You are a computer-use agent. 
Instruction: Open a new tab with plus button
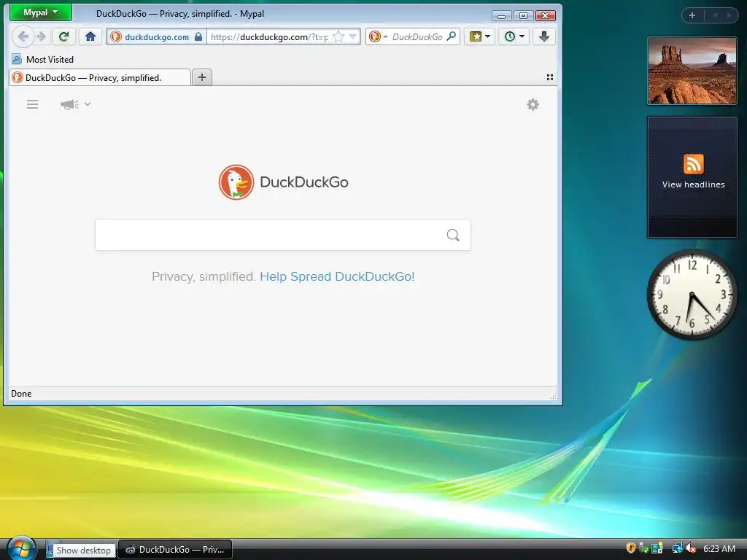coord(202,77)
